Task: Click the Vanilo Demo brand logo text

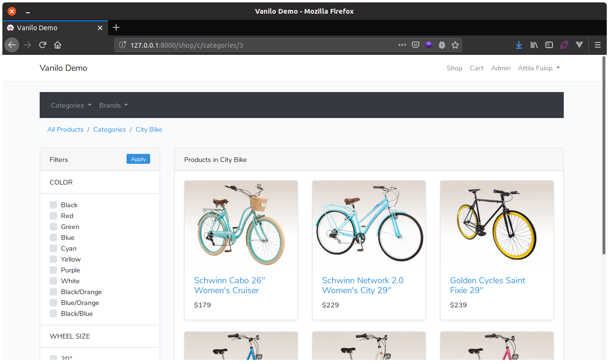Action: click(63, 68)
